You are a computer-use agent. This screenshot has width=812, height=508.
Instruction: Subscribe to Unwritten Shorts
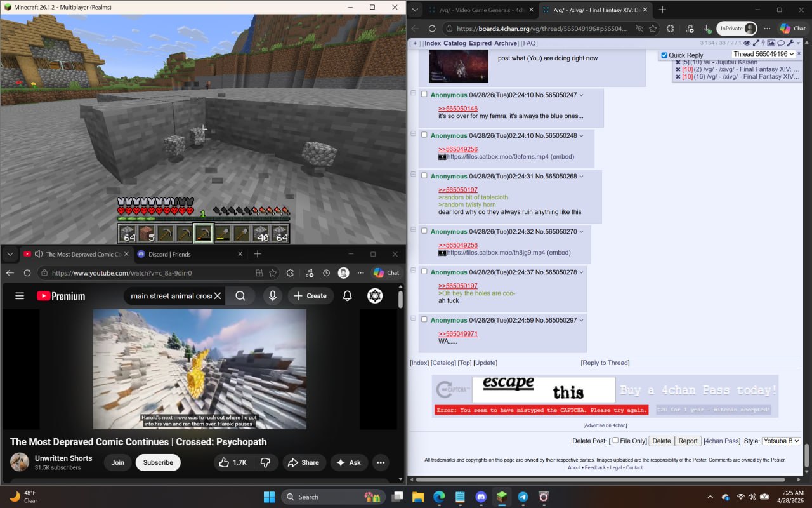(x=158, y=463)
